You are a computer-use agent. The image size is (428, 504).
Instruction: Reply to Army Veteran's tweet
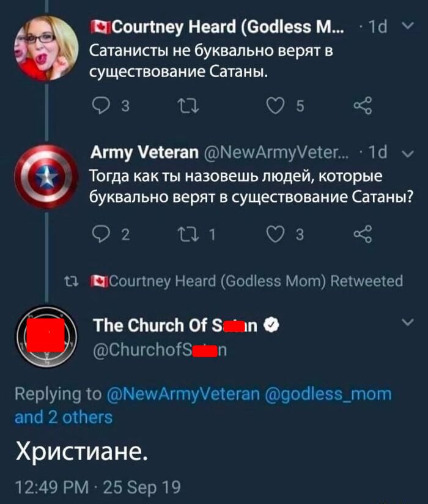100,232
